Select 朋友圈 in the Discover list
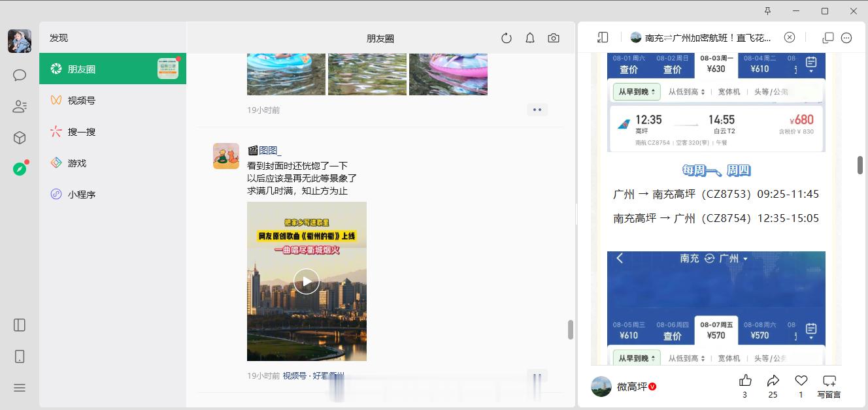 [112, 69]
